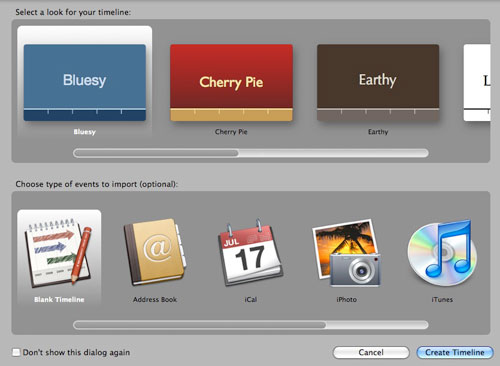This screenshot has width=500, height=366.
Task: Select the partially visible white theme
Action: coord(477,82)
